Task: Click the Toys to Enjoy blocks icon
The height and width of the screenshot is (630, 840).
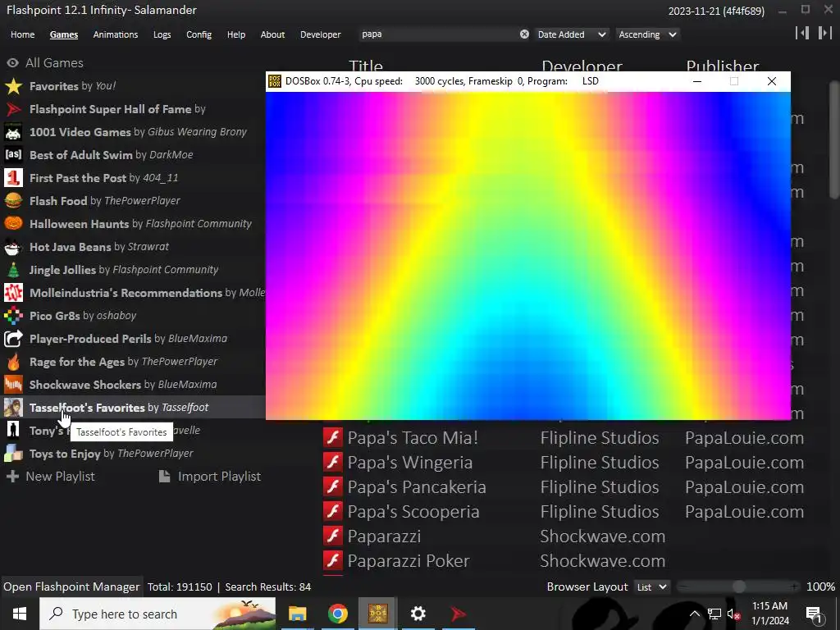Action: tap(13, 454)
